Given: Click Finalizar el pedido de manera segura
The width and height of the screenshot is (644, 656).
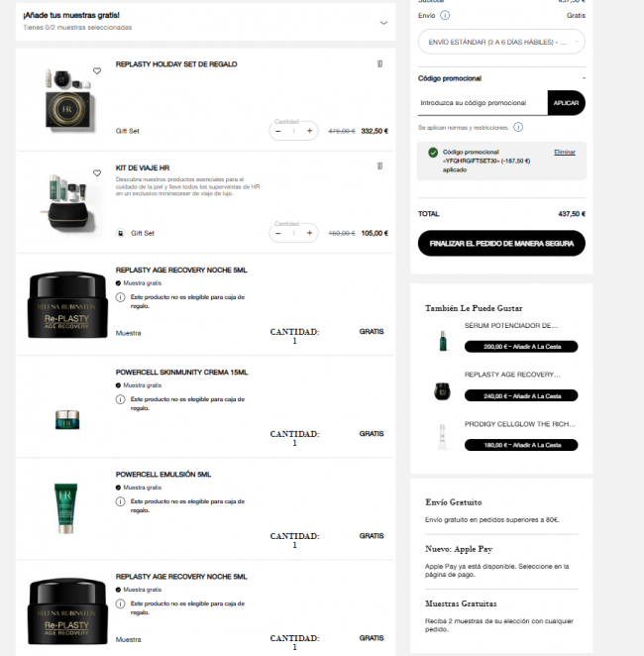Looking at the screenshot, I should 501,244.
